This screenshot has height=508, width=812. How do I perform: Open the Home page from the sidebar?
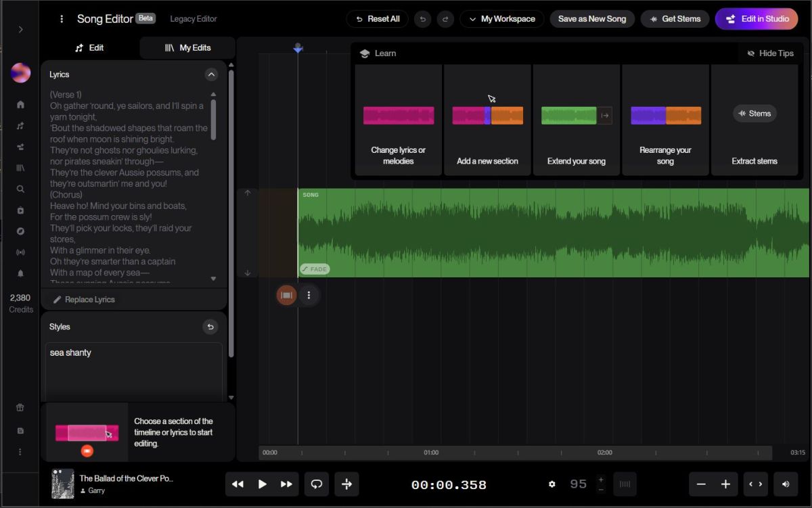(20, 105)
